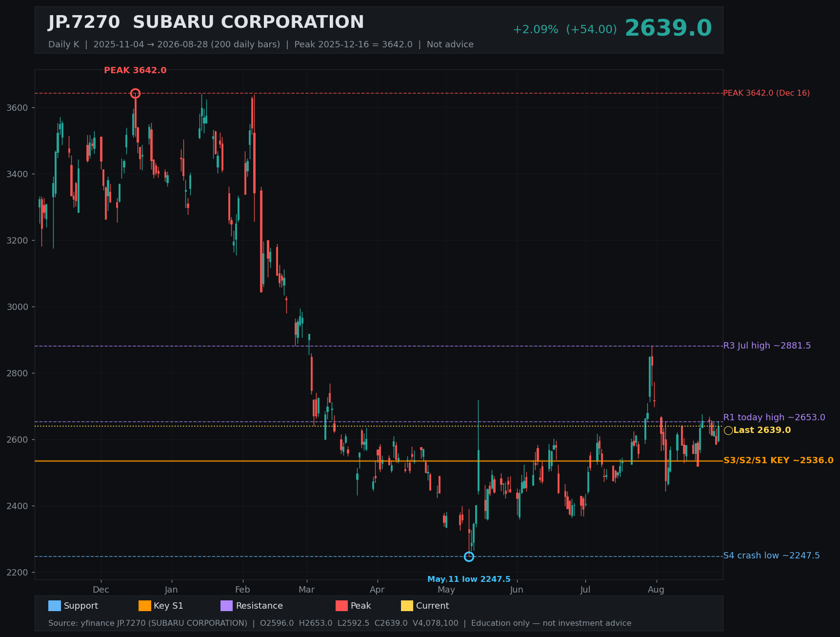
Task: Click the "R1 today high ~2653.0" label
Action: click(x=774, y=417)
